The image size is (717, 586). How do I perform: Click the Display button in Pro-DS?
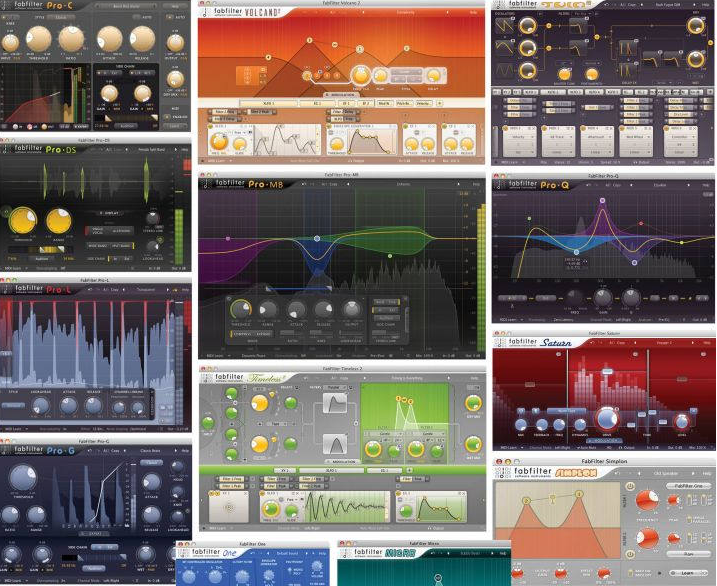[109, 213]
